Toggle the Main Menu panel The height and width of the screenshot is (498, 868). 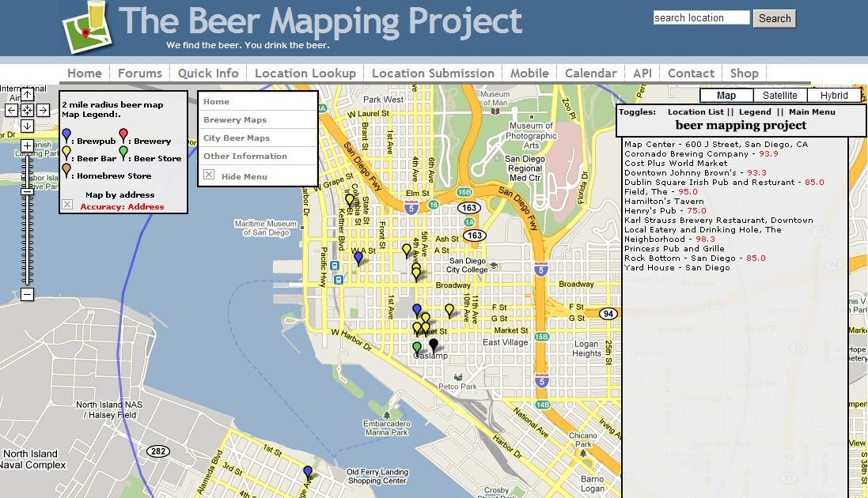coord(812,111)
